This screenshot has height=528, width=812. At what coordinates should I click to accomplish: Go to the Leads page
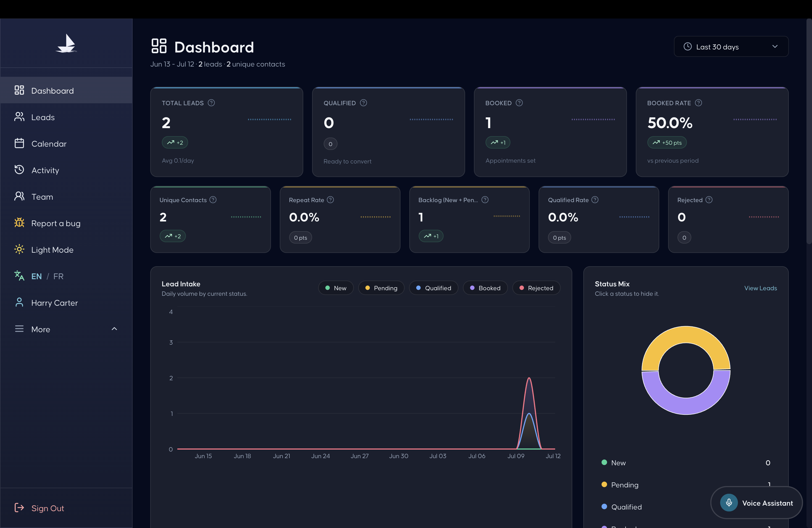(66, 117)
